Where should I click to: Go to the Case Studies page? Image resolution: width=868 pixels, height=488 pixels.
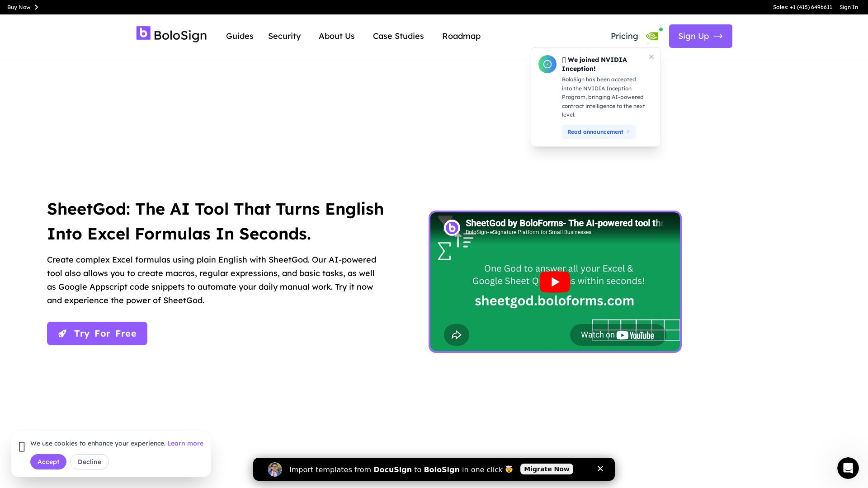tap(398, 36)
